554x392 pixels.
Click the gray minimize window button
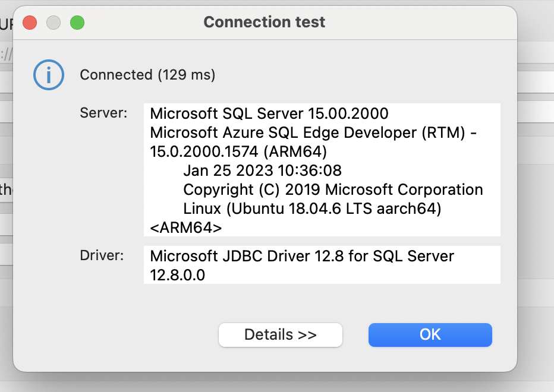53,23
